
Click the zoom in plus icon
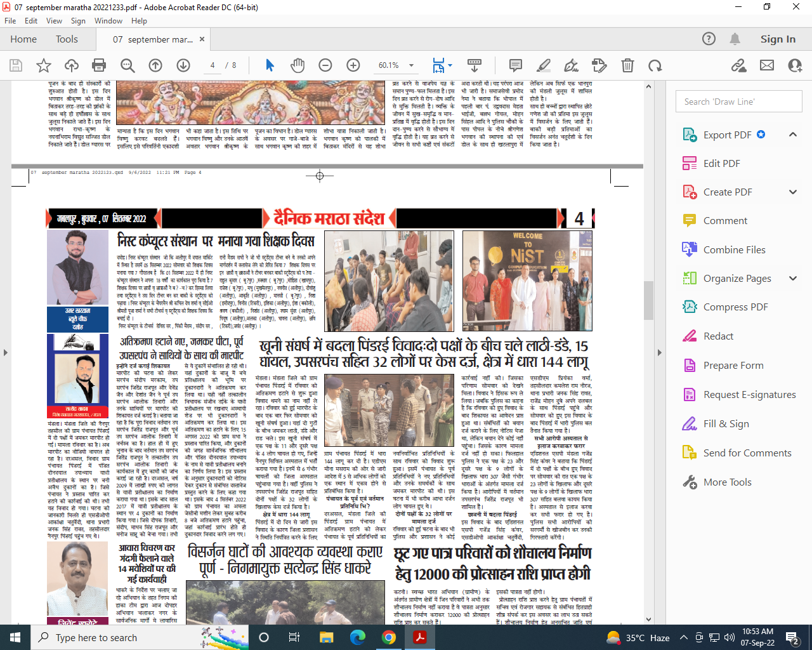[x=353, y=65]
